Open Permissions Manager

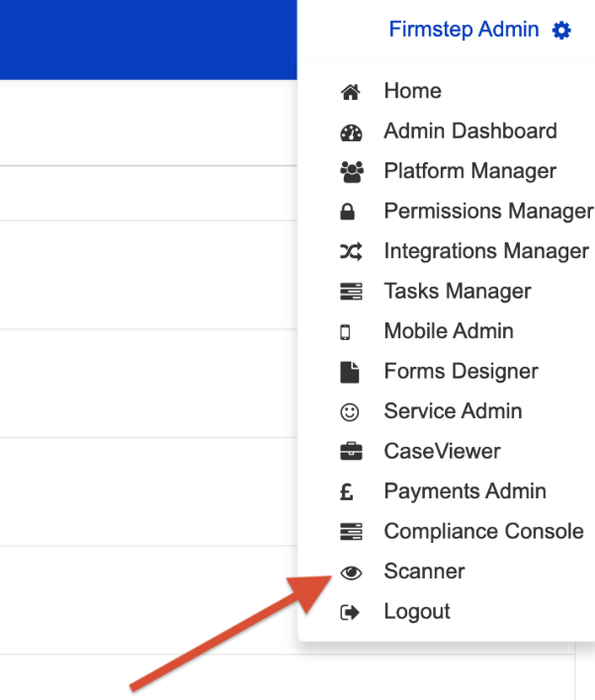[489, 212]
